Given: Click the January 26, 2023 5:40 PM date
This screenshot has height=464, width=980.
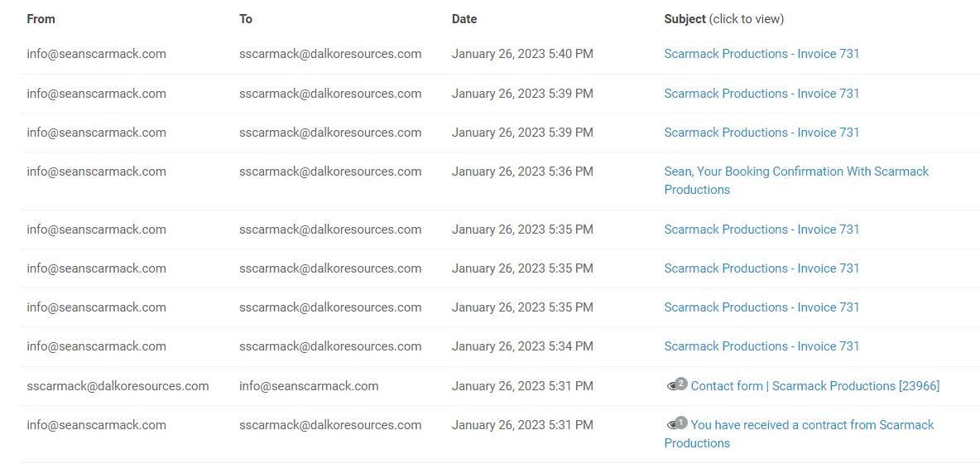Looking at the screenshot, I should tap(522, 54).
